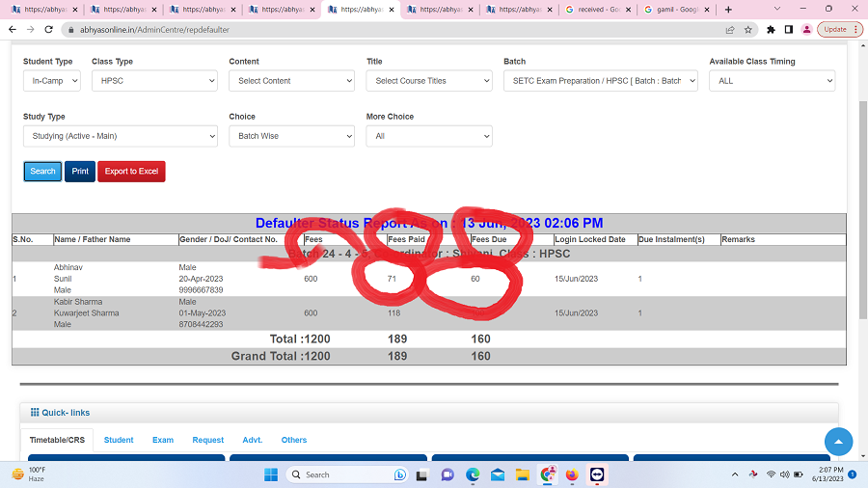The height and width of the screenshot is (488, 868).
Task: Open the Choice dropdown set to Batch Wise
Action: pyautogui.click(x=291, y=136)
